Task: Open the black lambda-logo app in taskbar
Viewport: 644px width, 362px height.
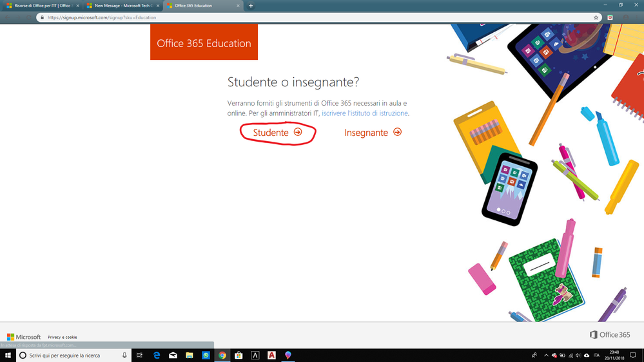Action: coord(255,356)
